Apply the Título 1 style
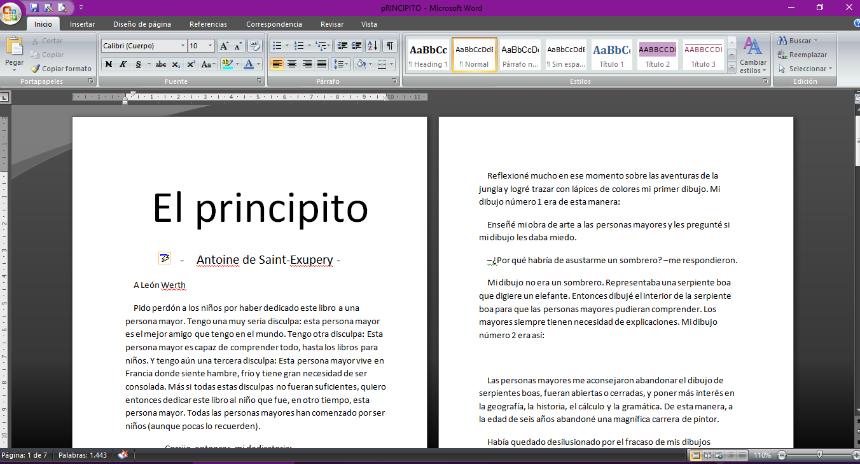Viewport: 860px width, 464px height. [x=612, y=54]
